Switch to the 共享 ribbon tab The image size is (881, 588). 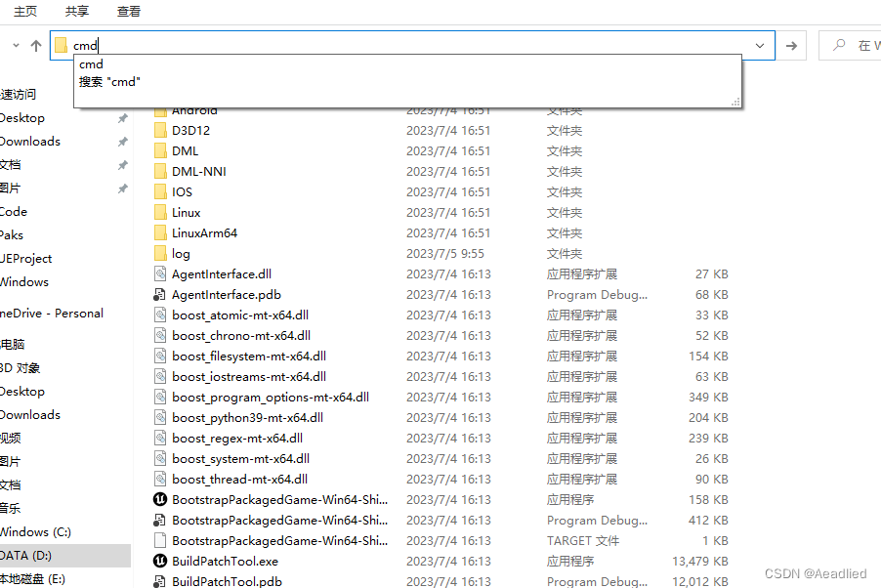click(x=77, y=13)
